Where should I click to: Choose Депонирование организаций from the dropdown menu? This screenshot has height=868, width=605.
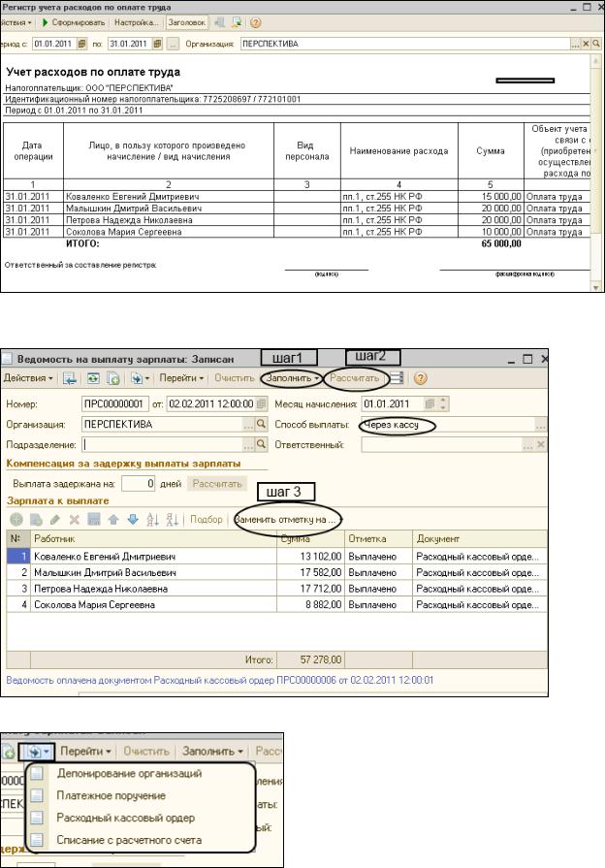point(130,773)
